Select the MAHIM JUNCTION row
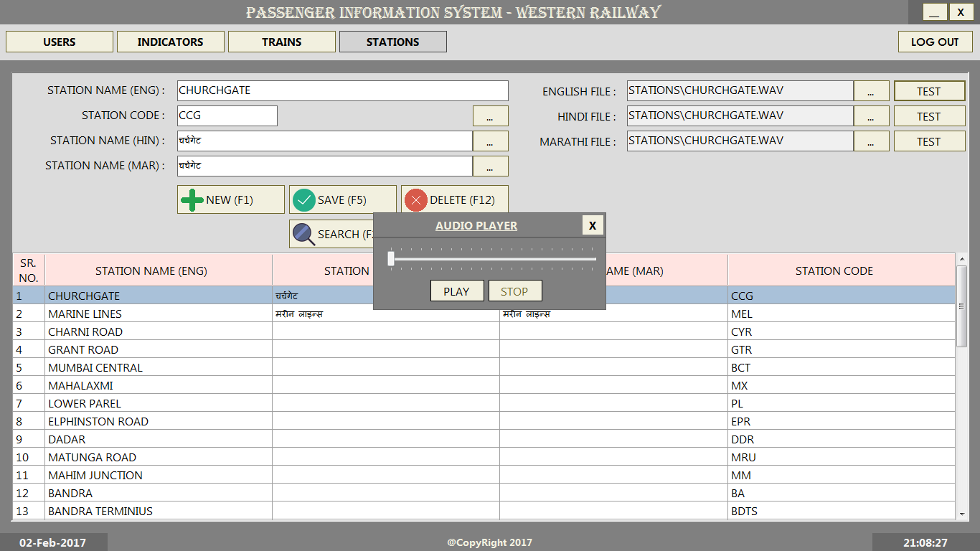This screenshot has width=980, height=551. pyautogui.click(x=484, y=475)
